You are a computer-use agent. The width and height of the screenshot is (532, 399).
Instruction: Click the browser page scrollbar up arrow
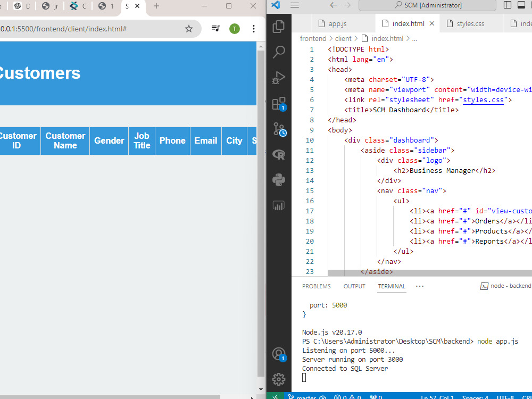[x=261, y=46]
